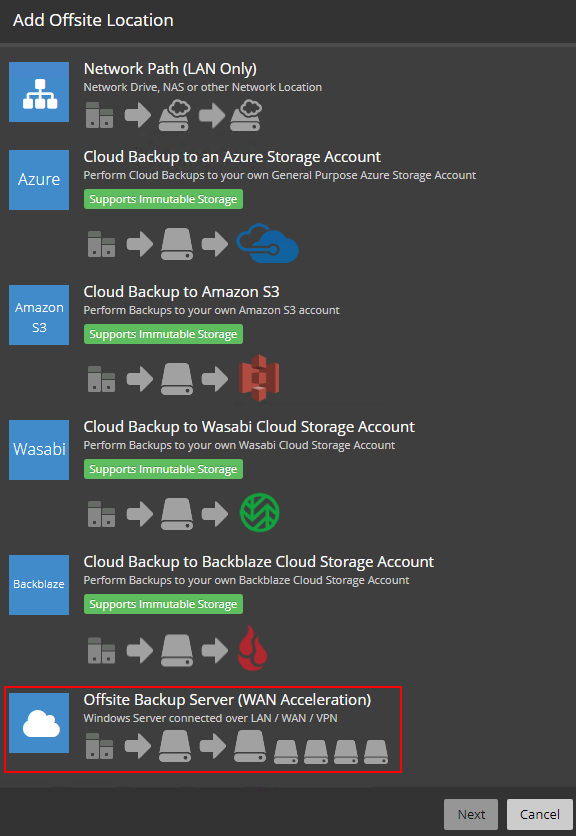
Task: Select the Network Path blue network icon
Action: 39,92
